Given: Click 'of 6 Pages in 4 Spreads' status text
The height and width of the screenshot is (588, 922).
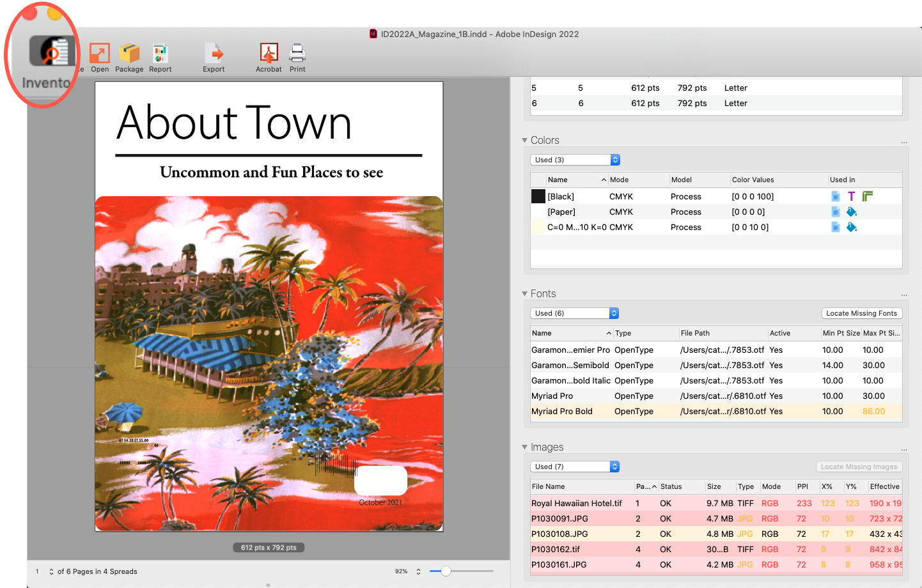Looking at the screenshot, I should pos(97,571).
